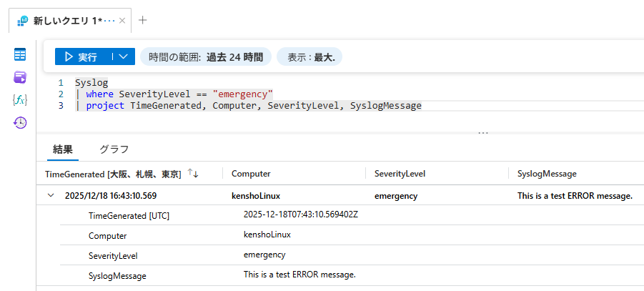Add a new query tab with plus
This screenshot has width=644, height=291.
pos(142,20)
